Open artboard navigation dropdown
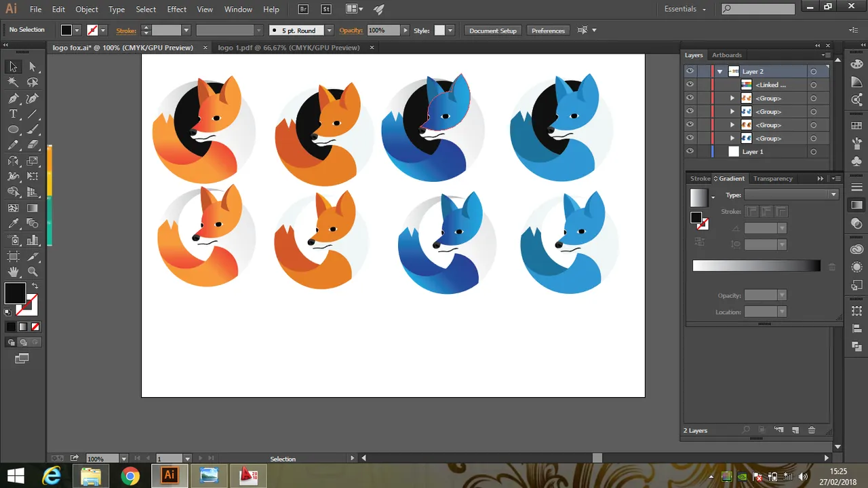 point(188,459)
